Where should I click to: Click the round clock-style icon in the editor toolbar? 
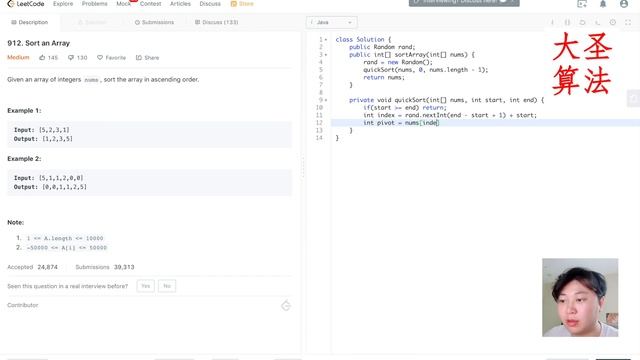(613, 22)
